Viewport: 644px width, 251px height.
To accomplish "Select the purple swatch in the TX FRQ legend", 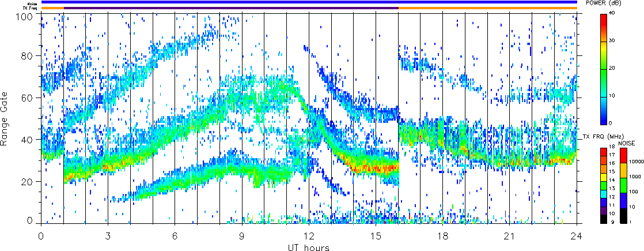I will 603,211.
